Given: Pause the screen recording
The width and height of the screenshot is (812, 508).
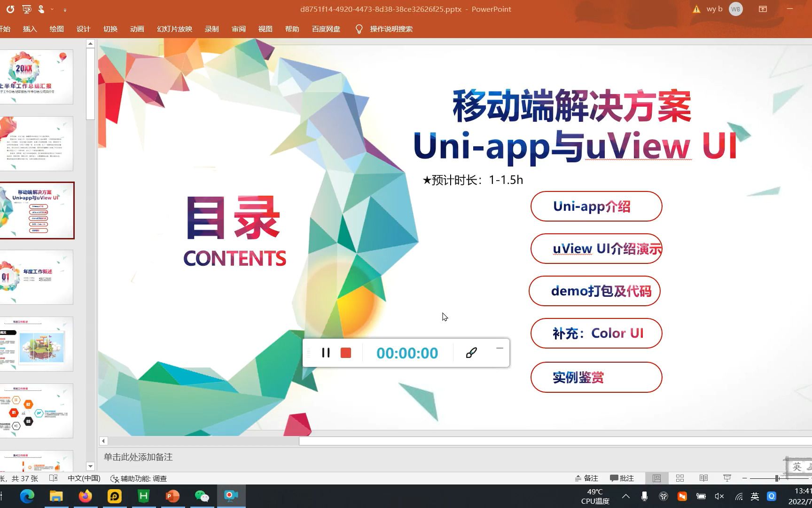Looking at the screenshot, I should pos(326,353).
